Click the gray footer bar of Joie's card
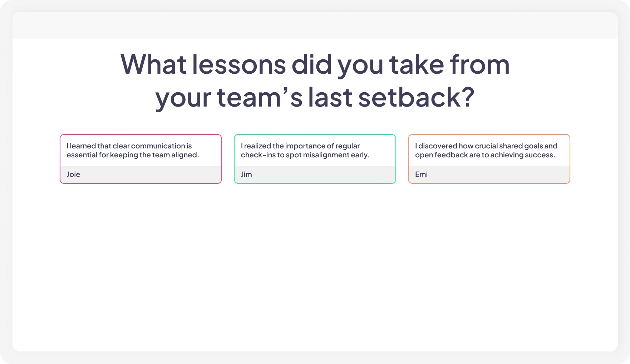The image size is (630, 364). tap(141, 175)
